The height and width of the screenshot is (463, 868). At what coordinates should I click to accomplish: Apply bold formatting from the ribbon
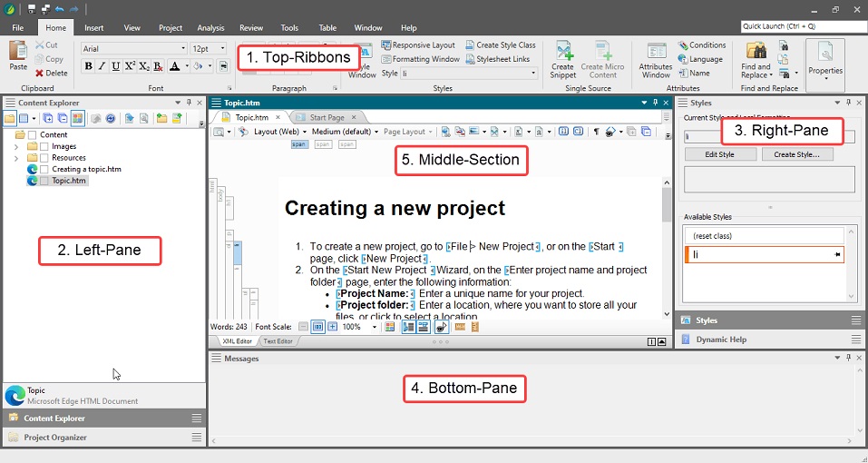[x=89, y=66]
